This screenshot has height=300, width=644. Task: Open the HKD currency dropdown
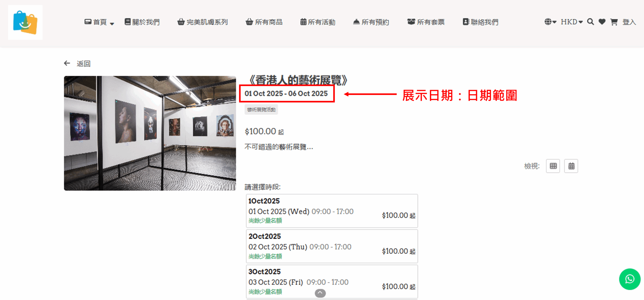coord(571,22)
